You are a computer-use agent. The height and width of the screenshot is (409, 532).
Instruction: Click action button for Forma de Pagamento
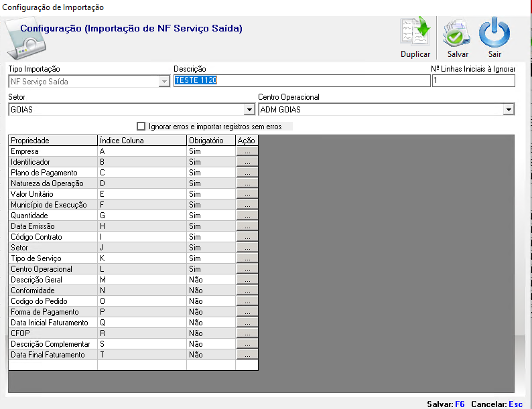[247, 312]
